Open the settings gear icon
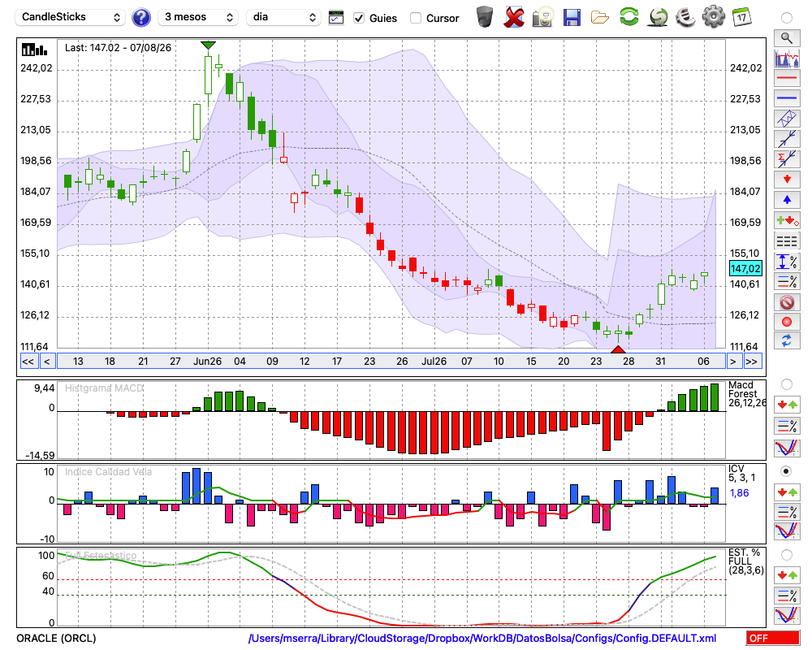This screenshot has height=650, width=812. click(713, 17)
